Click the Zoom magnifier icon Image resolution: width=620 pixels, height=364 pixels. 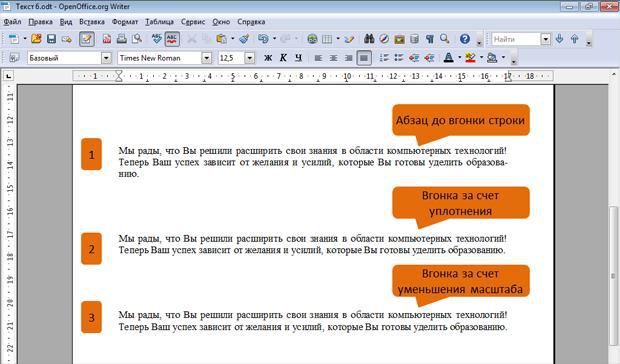pos(445,39)
